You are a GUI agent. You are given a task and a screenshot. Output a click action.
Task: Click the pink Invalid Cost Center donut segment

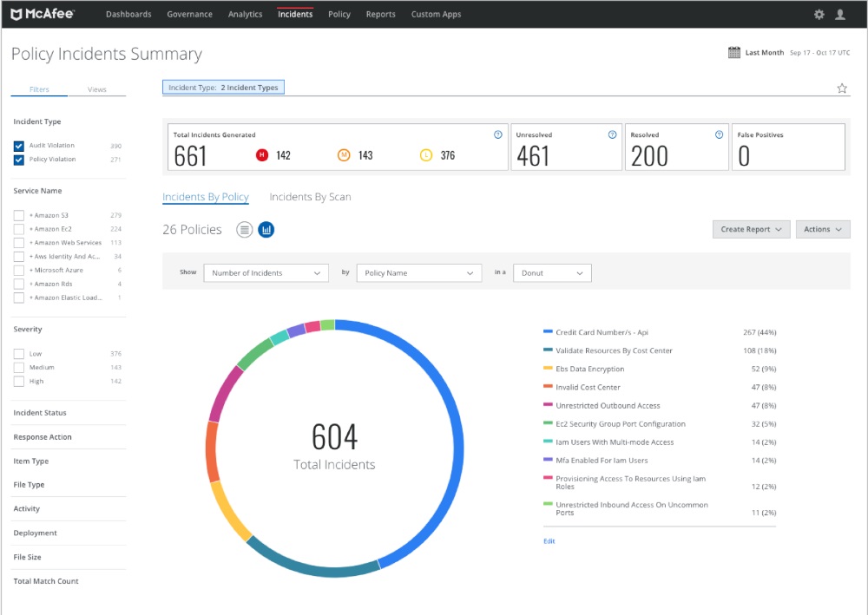point(207,445)
